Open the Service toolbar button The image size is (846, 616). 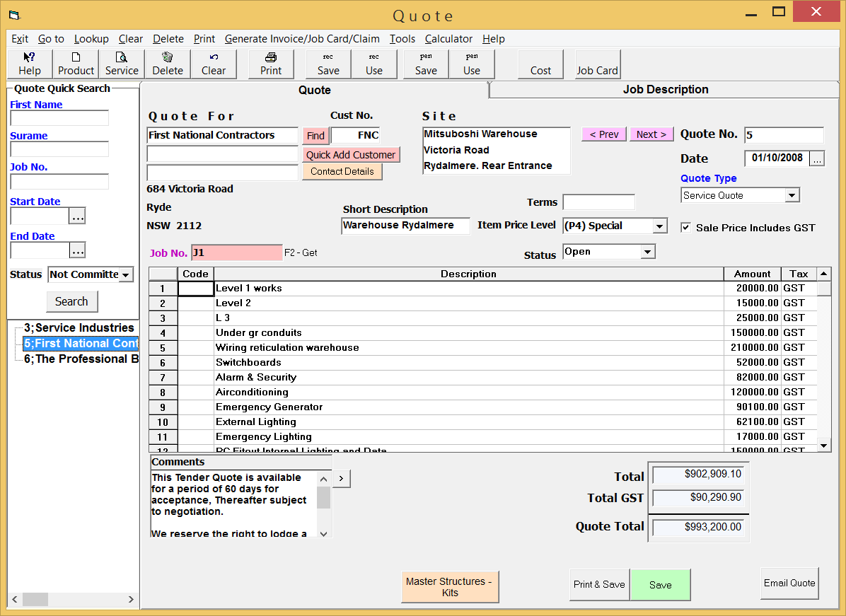click(x=122, y=64)
